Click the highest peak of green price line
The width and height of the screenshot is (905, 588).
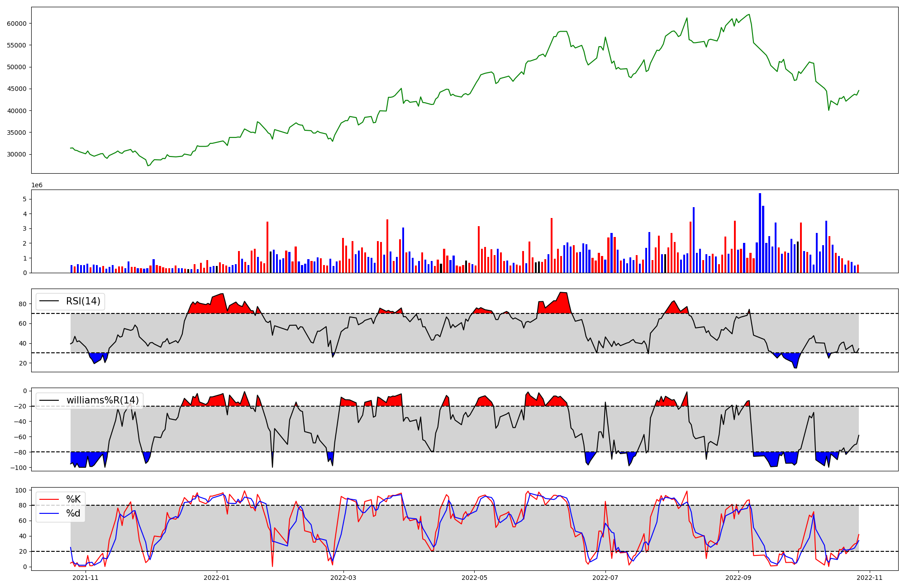(749, 14)
